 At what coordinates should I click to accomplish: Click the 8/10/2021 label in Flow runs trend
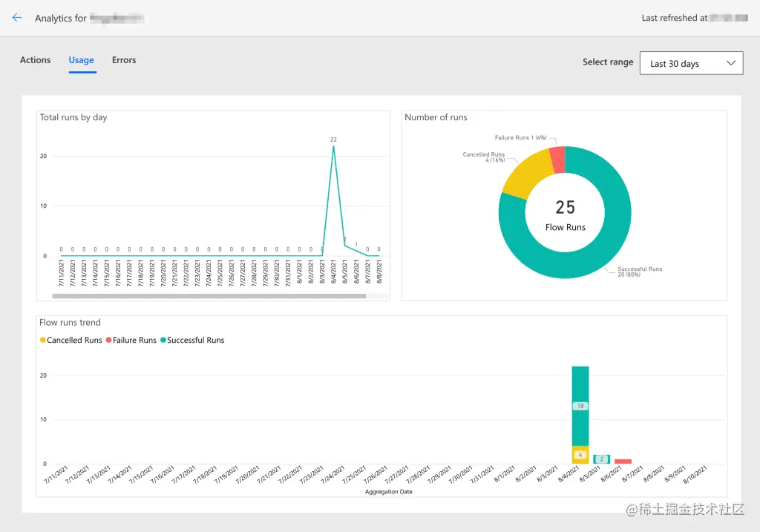point(695,475)
